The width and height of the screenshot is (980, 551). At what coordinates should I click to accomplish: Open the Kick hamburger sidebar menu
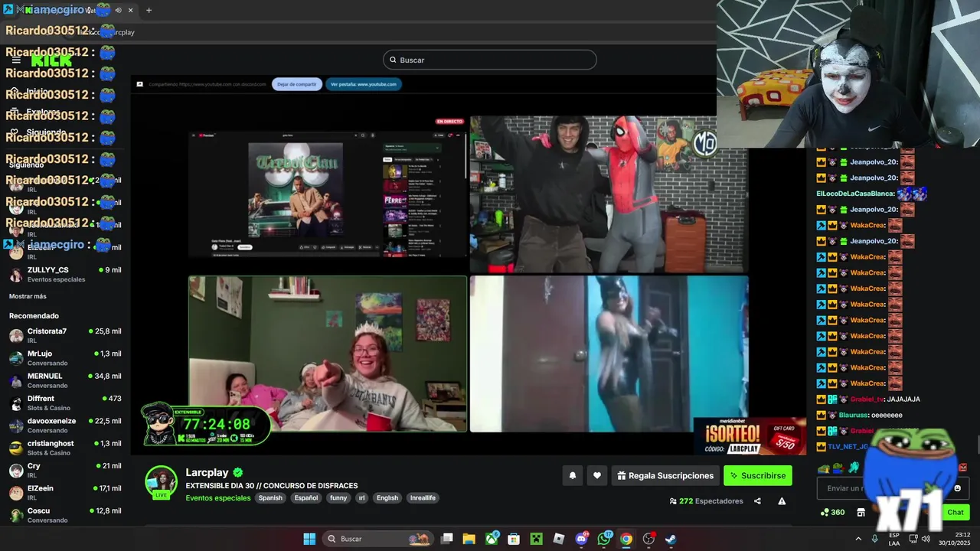(x=16, y=60)
